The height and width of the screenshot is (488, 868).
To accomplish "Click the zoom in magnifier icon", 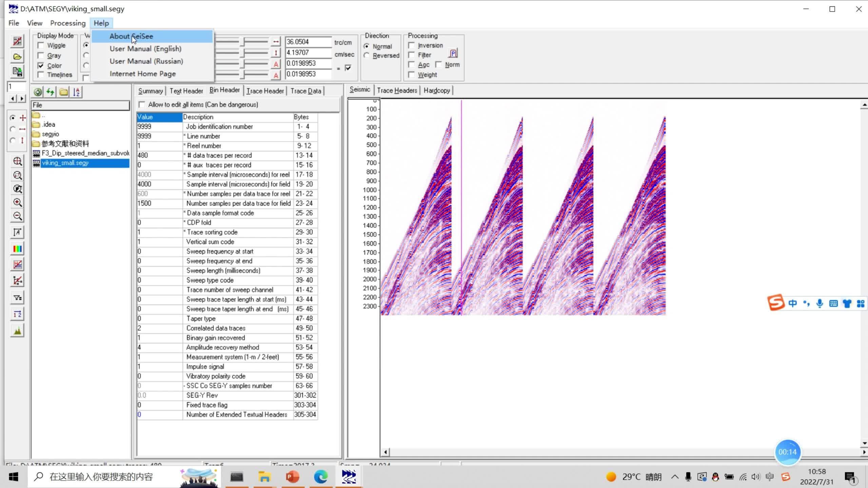I will click(x=17, y=202).
